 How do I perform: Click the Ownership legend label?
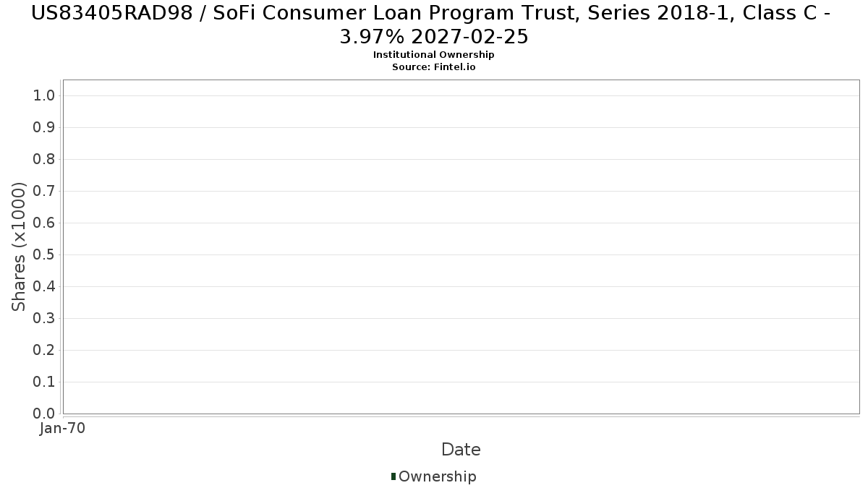point(437,476)
